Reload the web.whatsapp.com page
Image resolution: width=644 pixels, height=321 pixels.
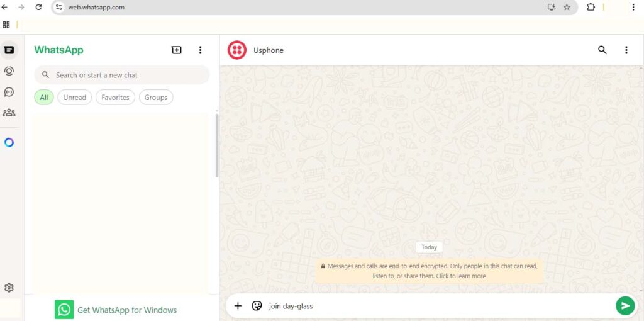pos(38,7)
